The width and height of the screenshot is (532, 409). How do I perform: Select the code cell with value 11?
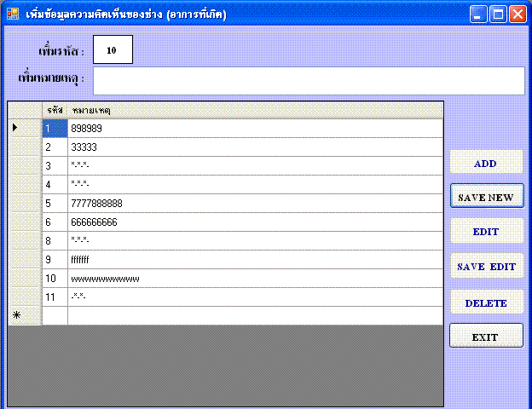55,297
